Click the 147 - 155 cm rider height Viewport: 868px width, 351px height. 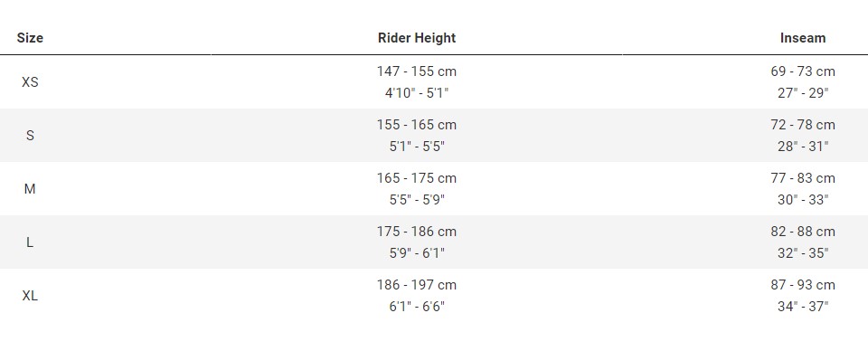[417, 71]
